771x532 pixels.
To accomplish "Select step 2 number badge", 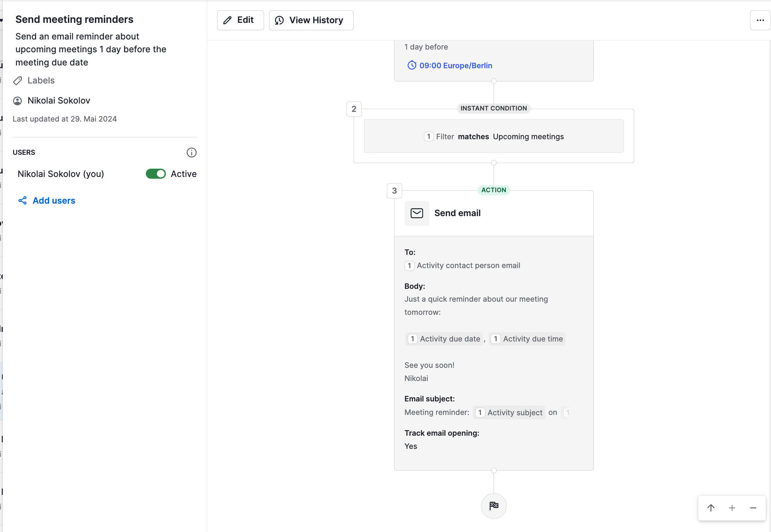I will pyautogui.click(x=354, y=109).
